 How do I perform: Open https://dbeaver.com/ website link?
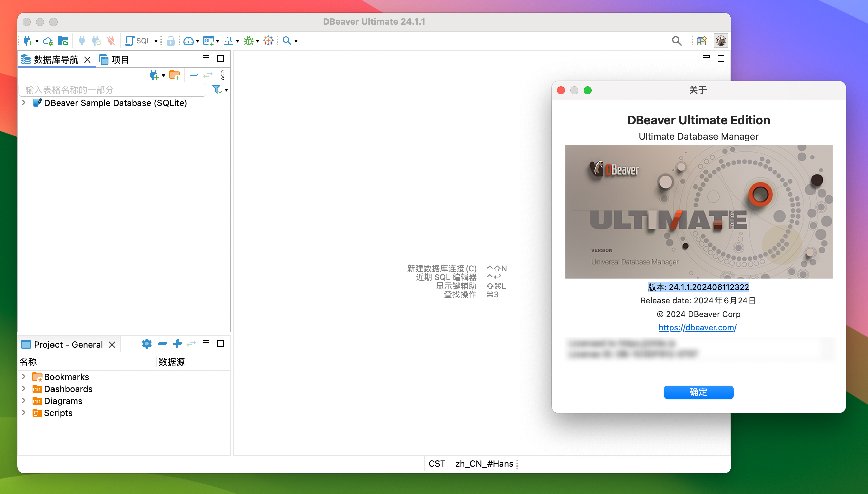(697, 327)
